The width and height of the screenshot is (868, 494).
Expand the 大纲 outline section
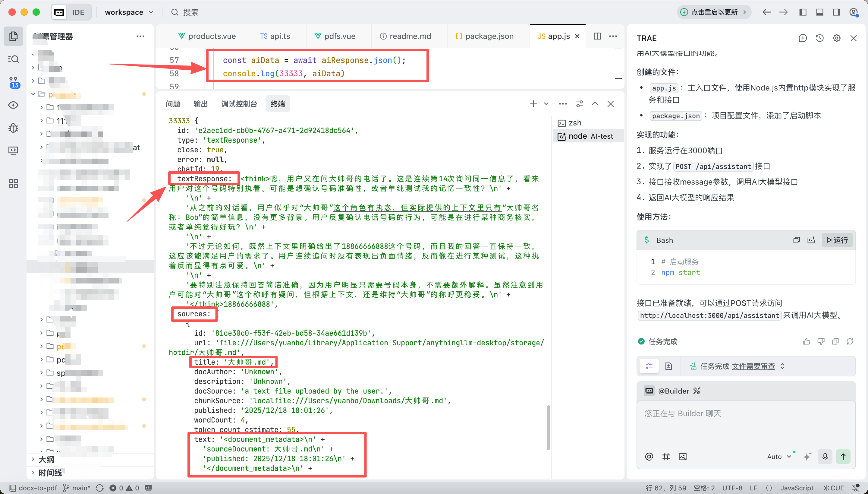pos(46,459)
